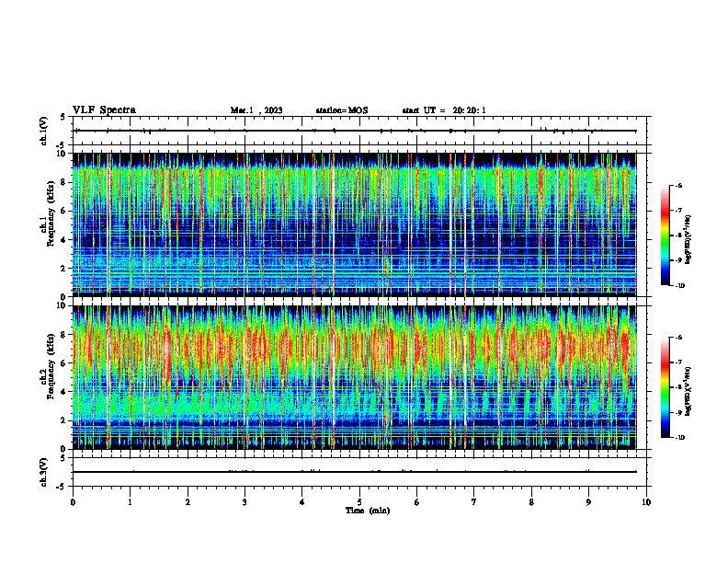The image size is (728, 563).
Task: Click time axis tick label "4"
Action: (301, 502)
